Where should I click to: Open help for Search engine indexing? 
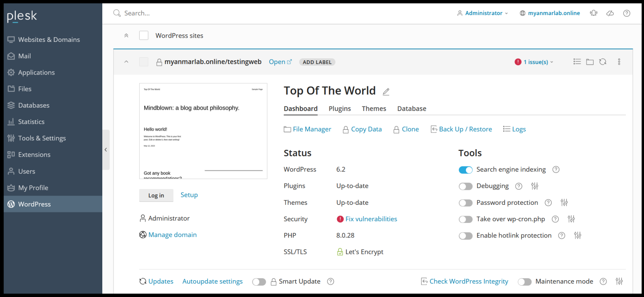[x=556, y=170]
